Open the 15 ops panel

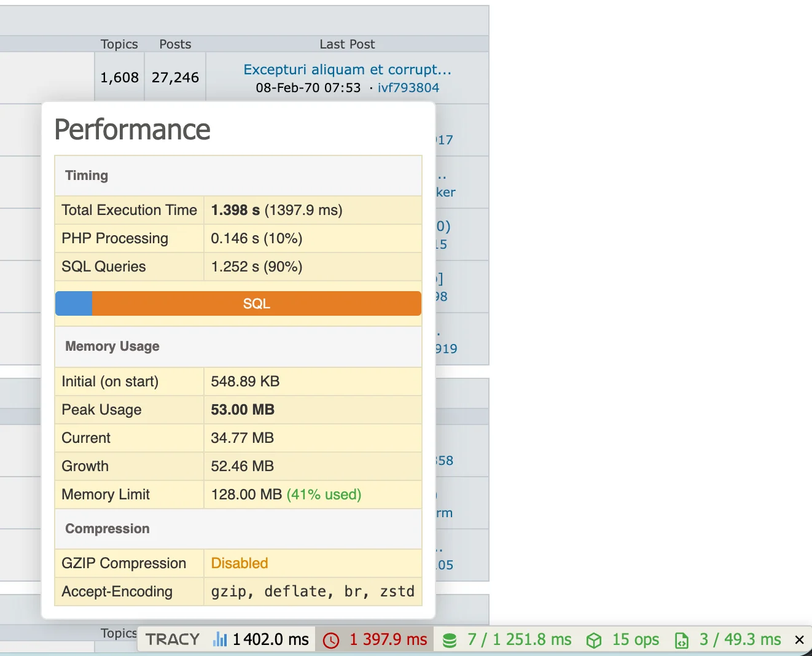tap(623, 639)
